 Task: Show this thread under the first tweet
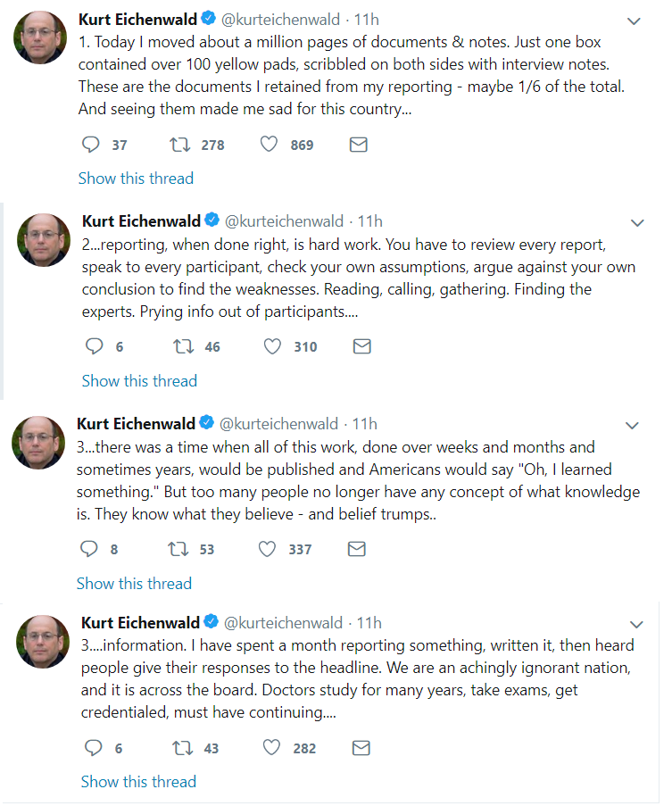pyautogui.click(x=136, y=179)
